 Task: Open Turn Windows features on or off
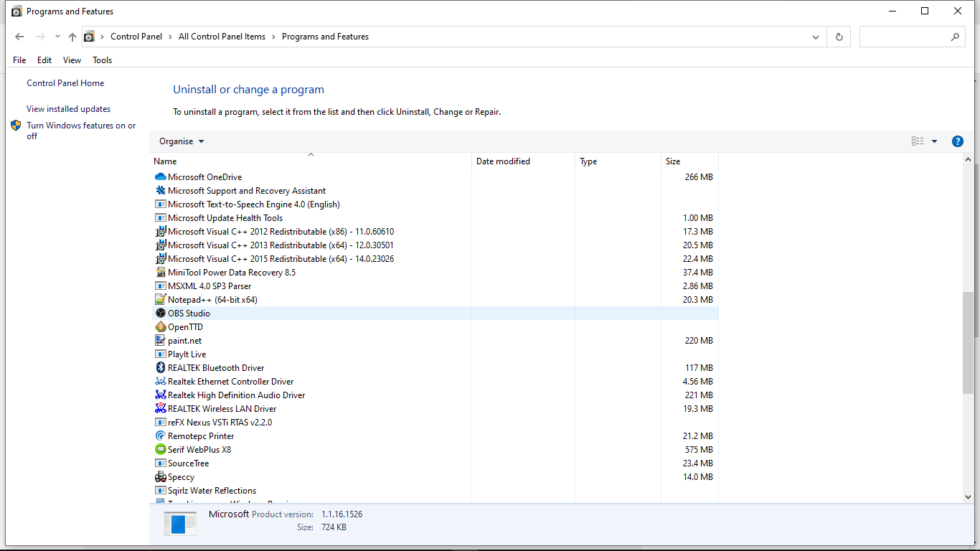(x=81, y=131)
